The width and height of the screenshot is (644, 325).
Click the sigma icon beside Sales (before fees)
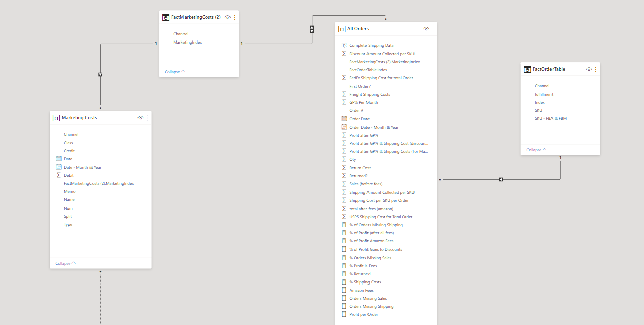pos(344,184)
